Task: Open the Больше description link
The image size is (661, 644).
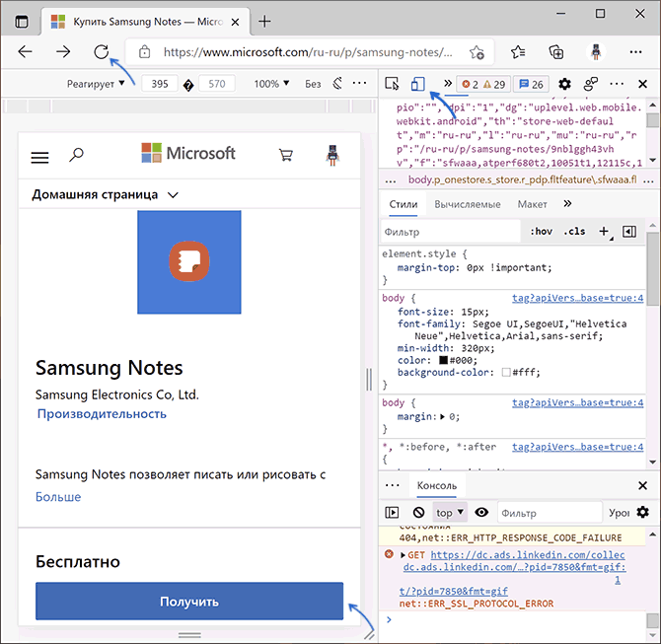Action: (58, 497)
